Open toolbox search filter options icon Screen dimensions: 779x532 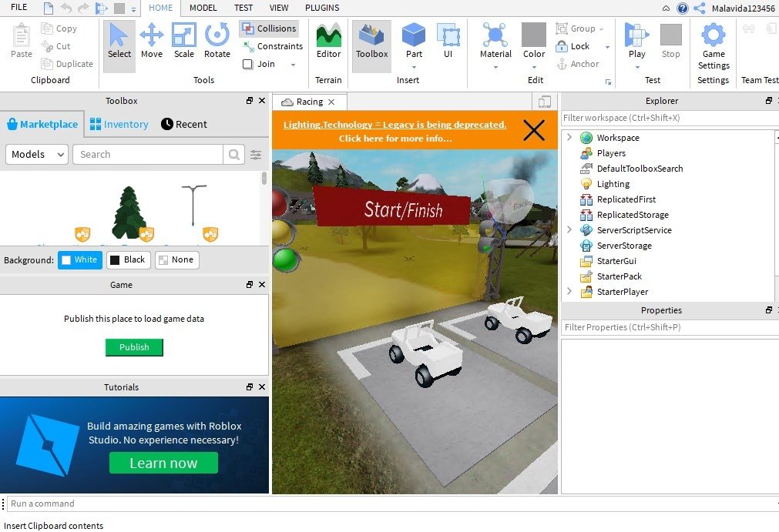256,154
